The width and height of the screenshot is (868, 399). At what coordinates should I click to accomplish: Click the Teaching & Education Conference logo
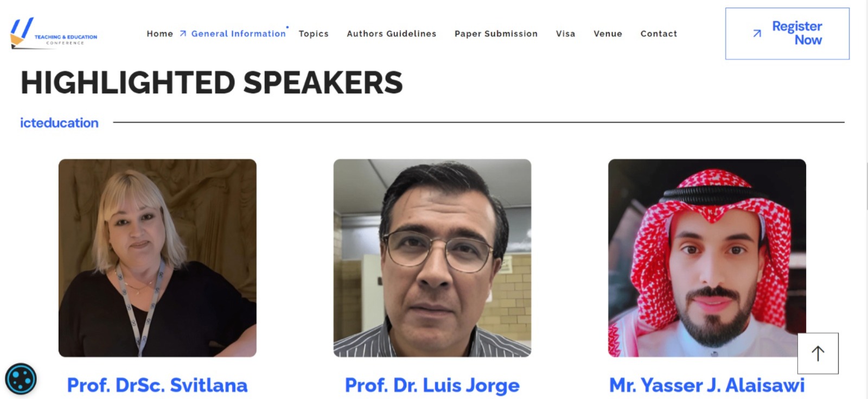pos(54,33)
